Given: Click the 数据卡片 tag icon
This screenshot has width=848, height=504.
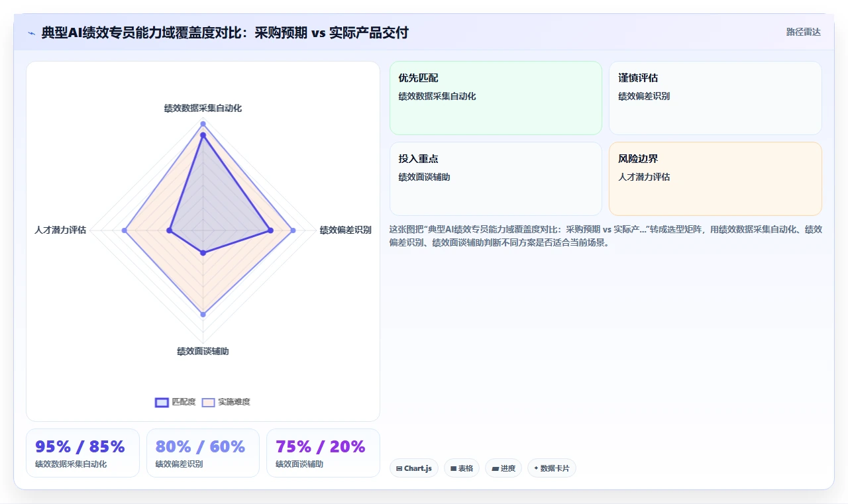Looking at the screenshot, I should click(536, 468).
